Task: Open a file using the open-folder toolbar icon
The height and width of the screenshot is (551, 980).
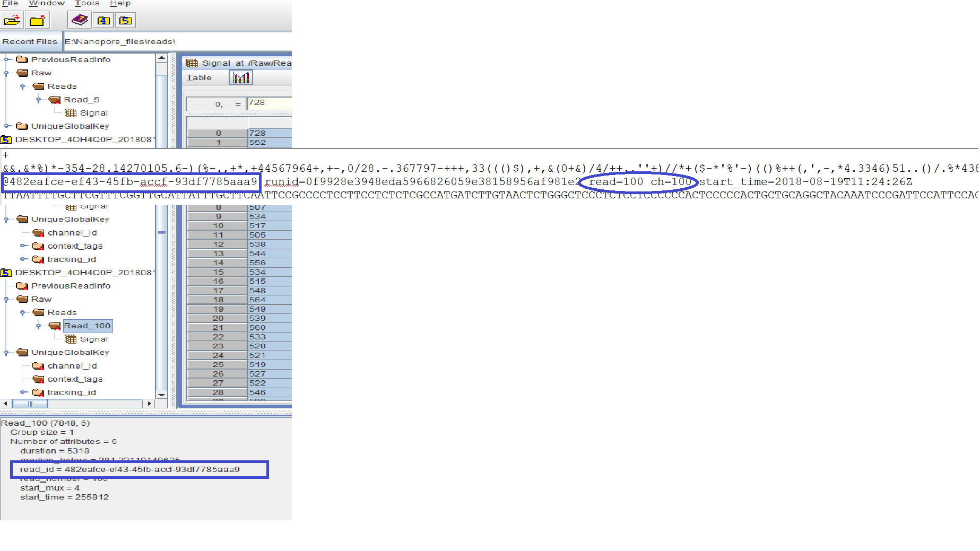Action: point(12,20)
